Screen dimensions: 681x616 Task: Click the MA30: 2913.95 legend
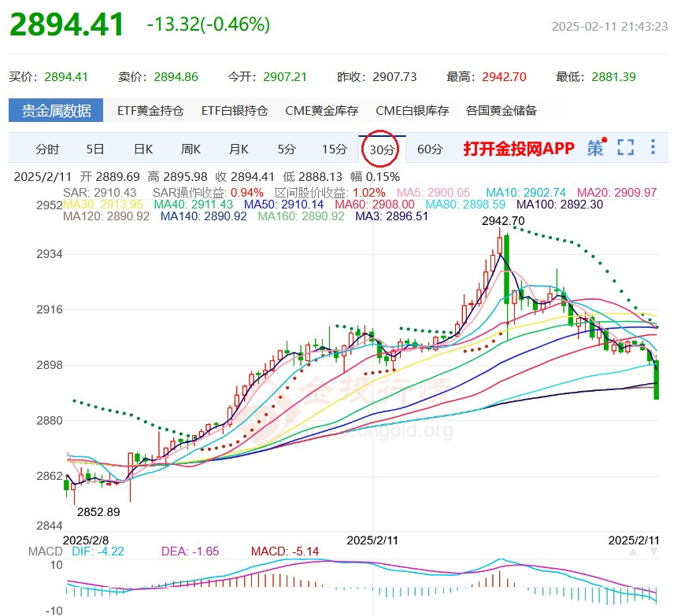coord(103,205)
